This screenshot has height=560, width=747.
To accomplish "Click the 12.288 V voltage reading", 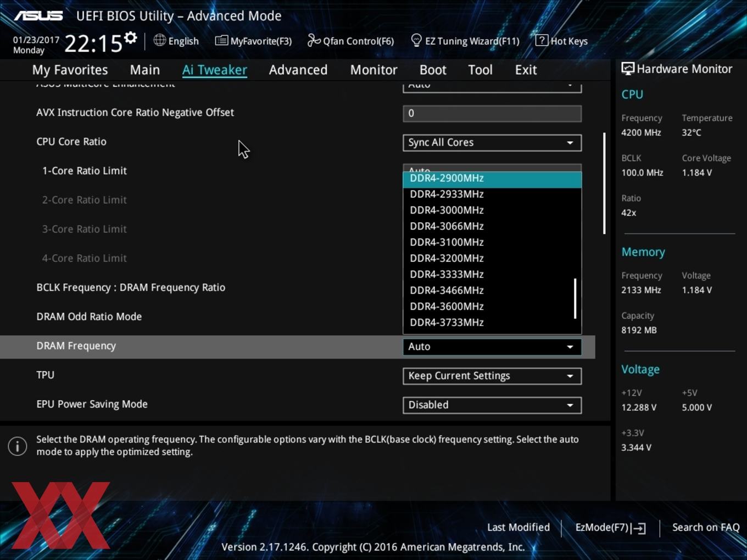I will (x=639, y=407).
